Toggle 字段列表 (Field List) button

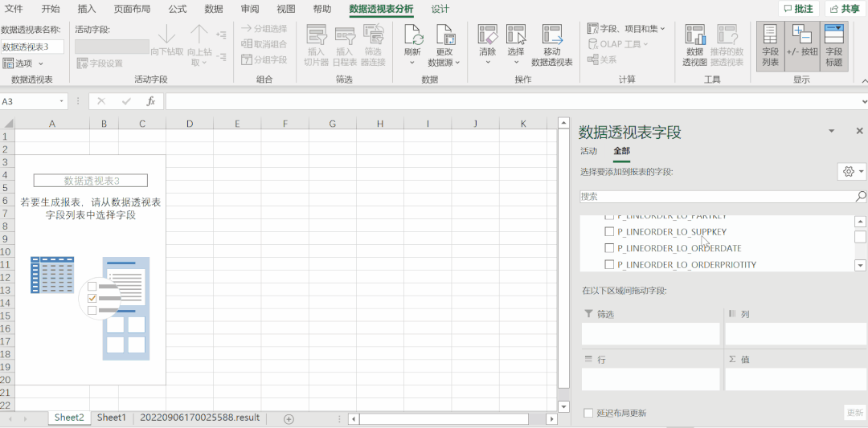(x=771, y=47)
